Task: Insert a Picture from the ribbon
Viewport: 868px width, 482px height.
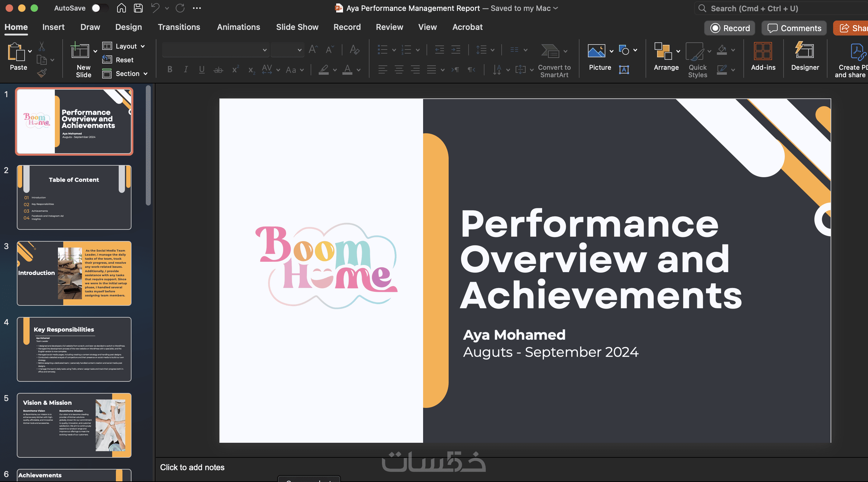Action: [x=596, y=51]
